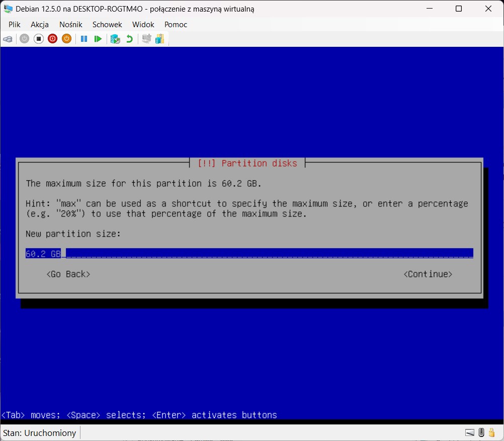Open the Akcja menu
The image size is (504, 441).
(40, 25)
